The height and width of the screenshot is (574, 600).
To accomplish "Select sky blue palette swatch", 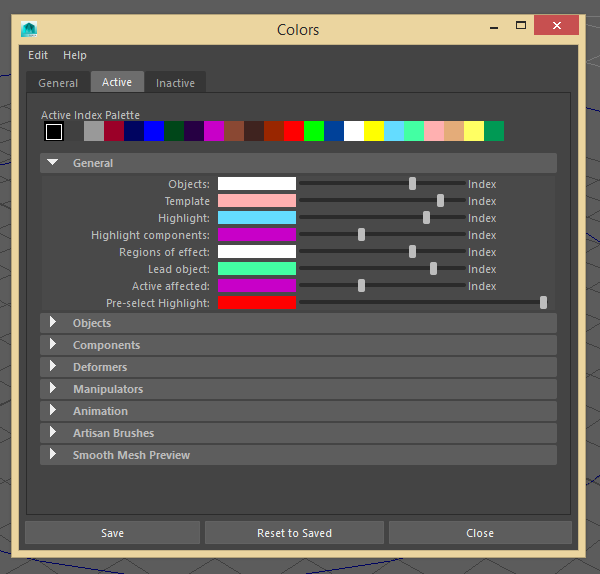I will 394,131.
